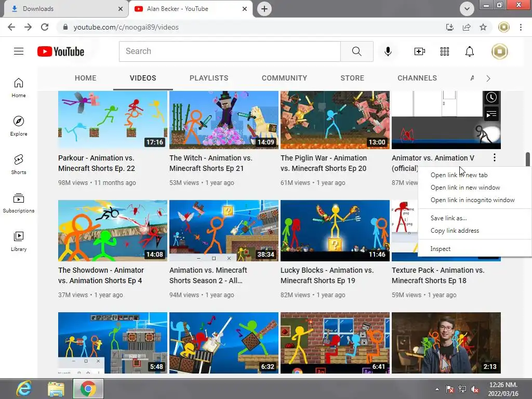Open Explore in the sidebar
Viewport: 532px width, 399px height.
(x=19, y=126)
